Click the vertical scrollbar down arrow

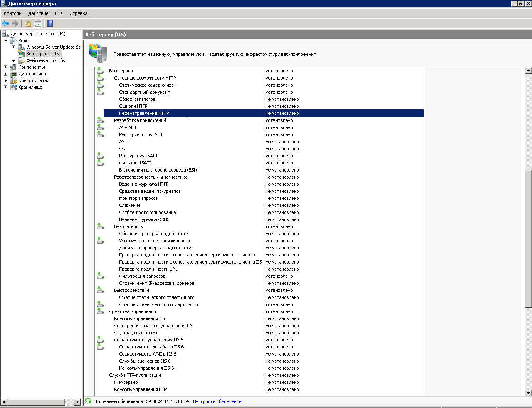coord(528,393)
